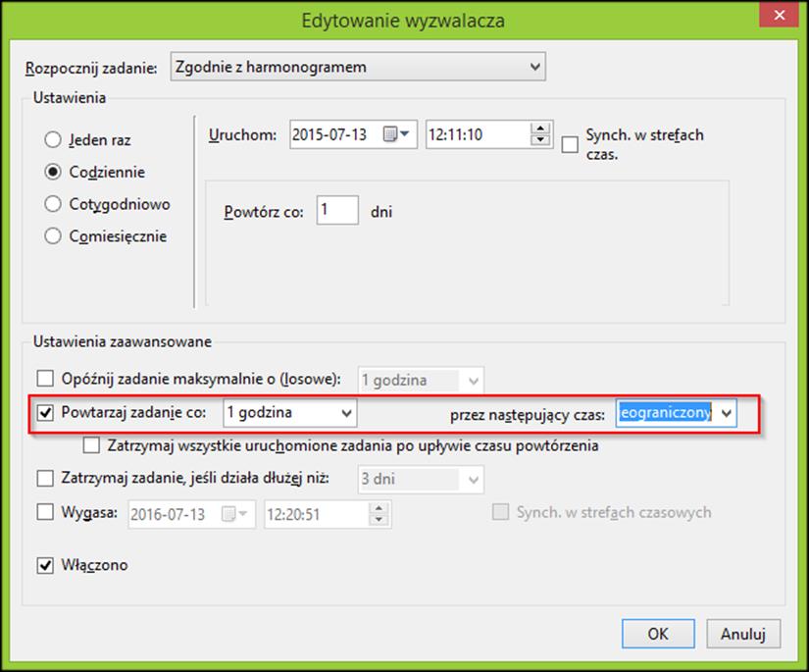Screen dimensions: 809x672
Task: Click the disabled 1 godzina delay dropdown
Action: (x=421, y=381)
